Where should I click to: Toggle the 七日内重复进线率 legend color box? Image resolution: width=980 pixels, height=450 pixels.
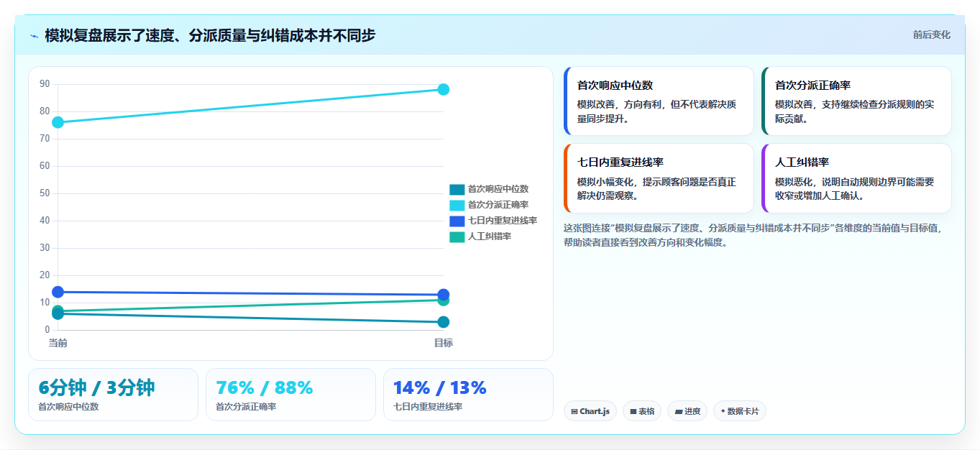[457, 221]
